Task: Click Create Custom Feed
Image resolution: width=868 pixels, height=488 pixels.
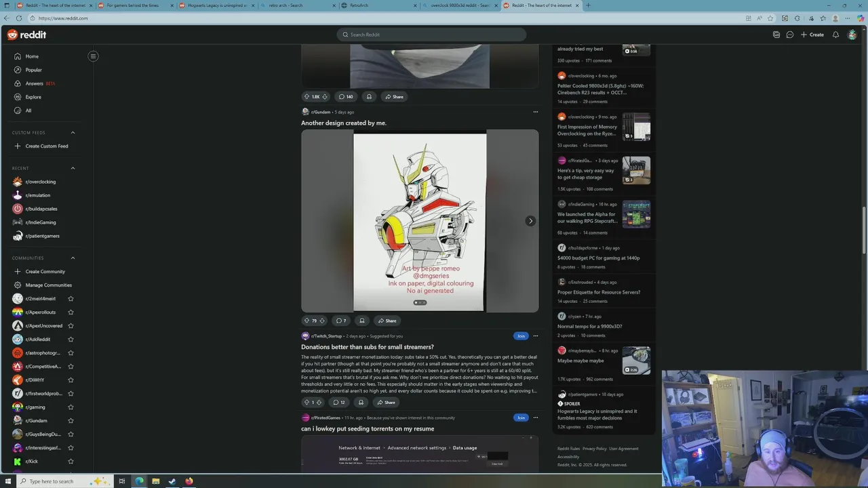Action: click(46, 146)
